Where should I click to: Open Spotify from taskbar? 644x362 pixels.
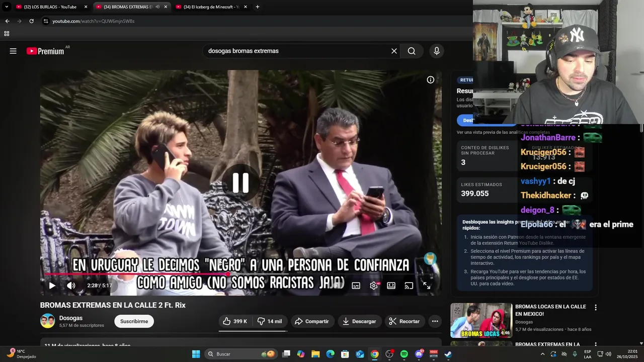click(x=404, y=354)
